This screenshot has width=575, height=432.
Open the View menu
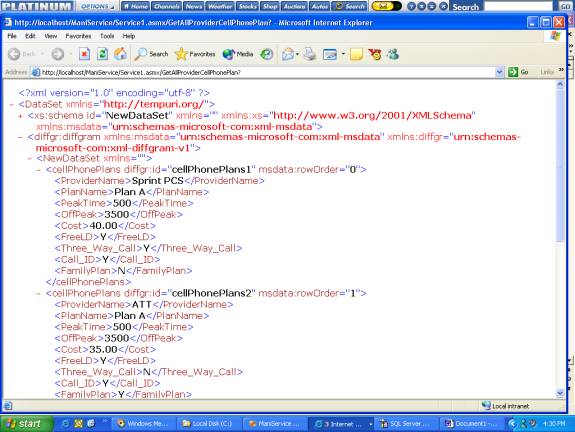51,36
